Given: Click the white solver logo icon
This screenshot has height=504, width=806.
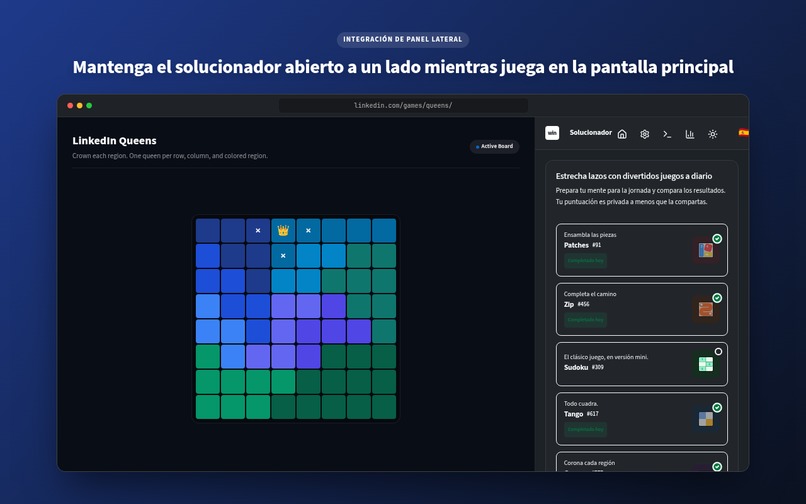Looking at the screenshot, I should (x=552, y=133).
